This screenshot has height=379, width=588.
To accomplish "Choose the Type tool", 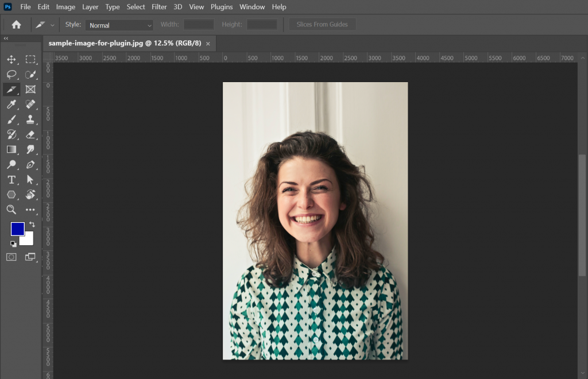I will coord(11,179).
